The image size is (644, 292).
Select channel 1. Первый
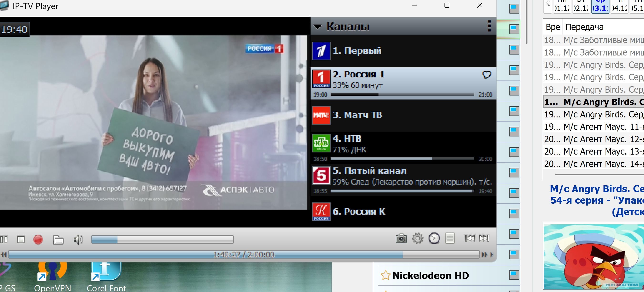pyautogui.click(x=404, y=51)
